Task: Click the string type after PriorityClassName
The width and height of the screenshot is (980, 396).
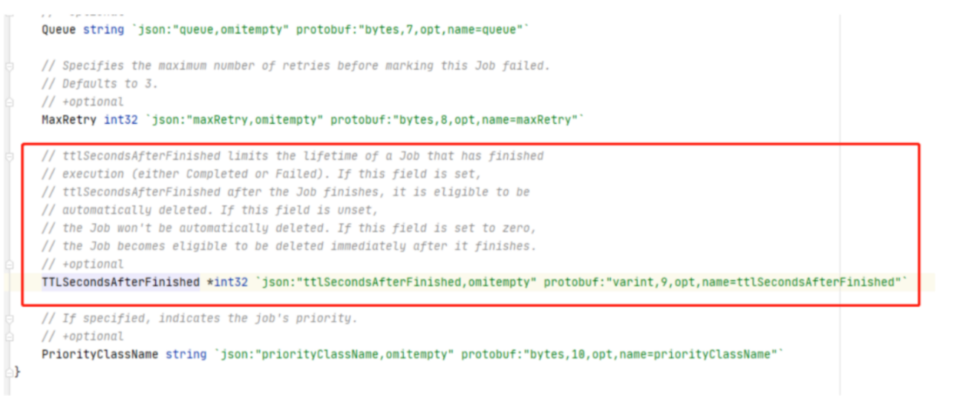Action: 186,354
